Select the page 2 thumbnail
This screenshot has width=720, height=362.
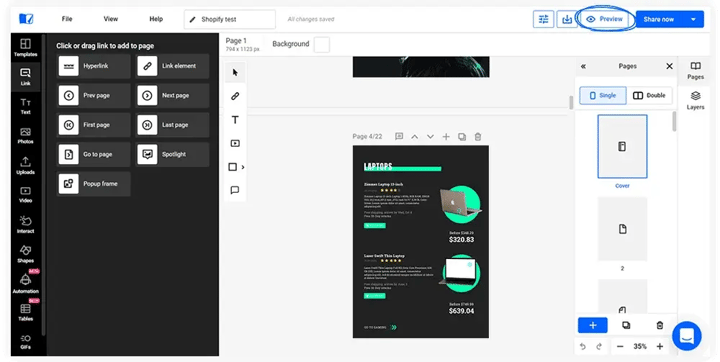click(x=622, y=229)
